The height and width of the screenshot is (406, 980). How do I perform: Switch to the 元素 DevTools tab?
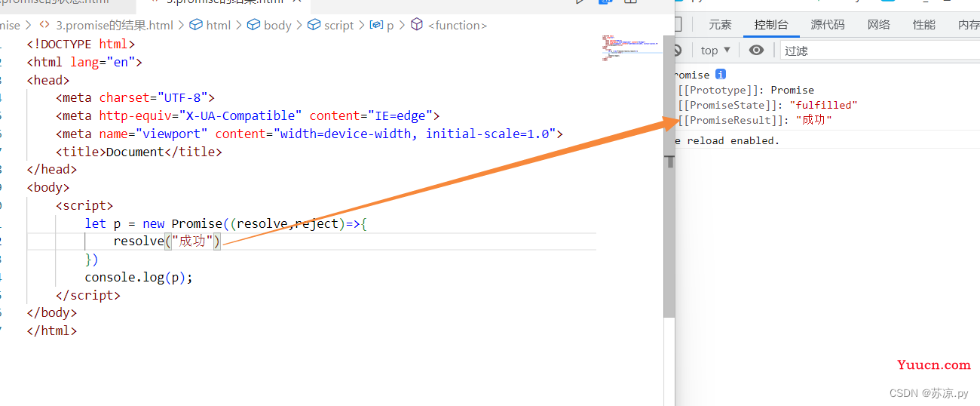(x=720, y=24)
